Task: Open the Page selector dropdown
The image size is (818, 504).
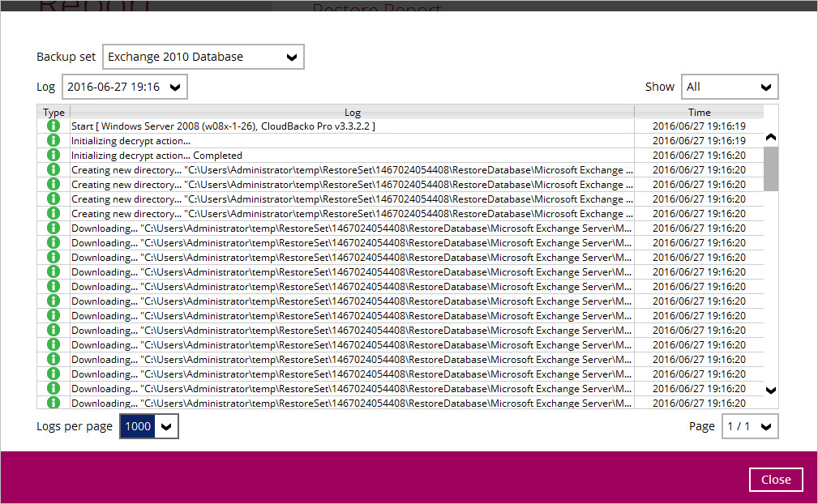Action: [x=749, y=426]
